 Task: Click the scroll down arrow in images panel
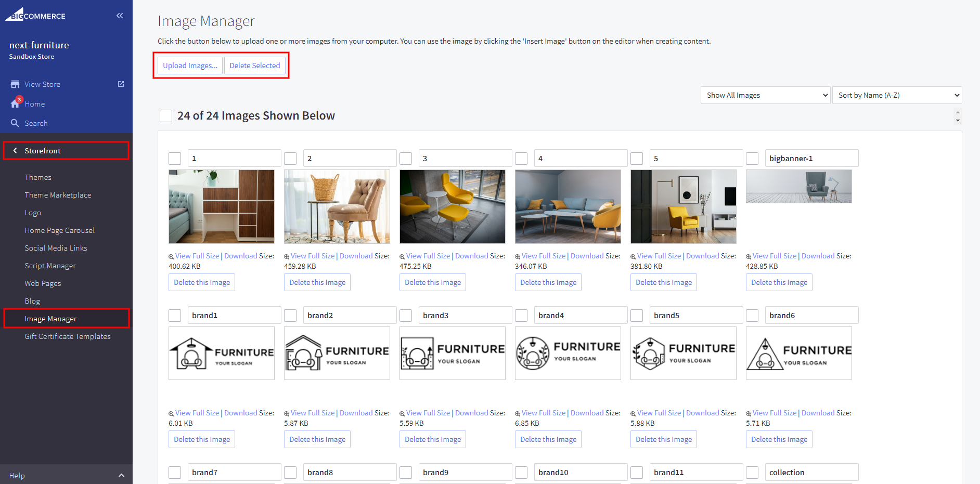click(x=958, y=121)
